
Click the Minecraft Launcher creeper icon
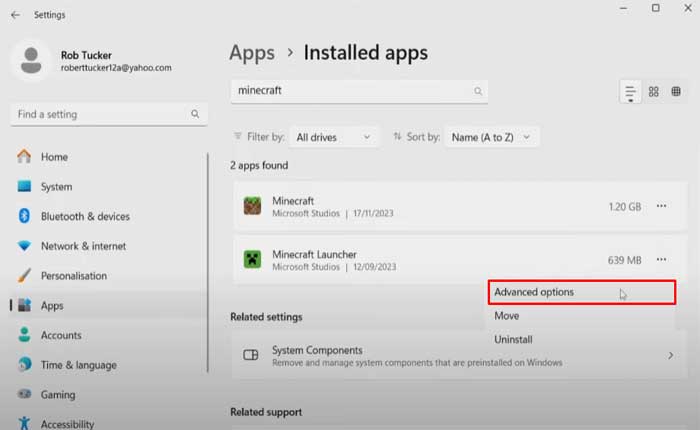point(252,260)
